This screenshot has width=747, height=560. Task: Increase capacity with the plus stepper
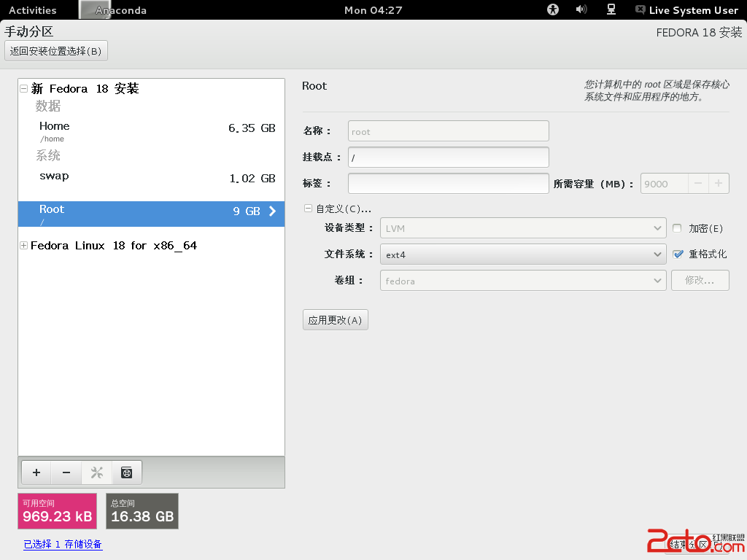[719, 183]
